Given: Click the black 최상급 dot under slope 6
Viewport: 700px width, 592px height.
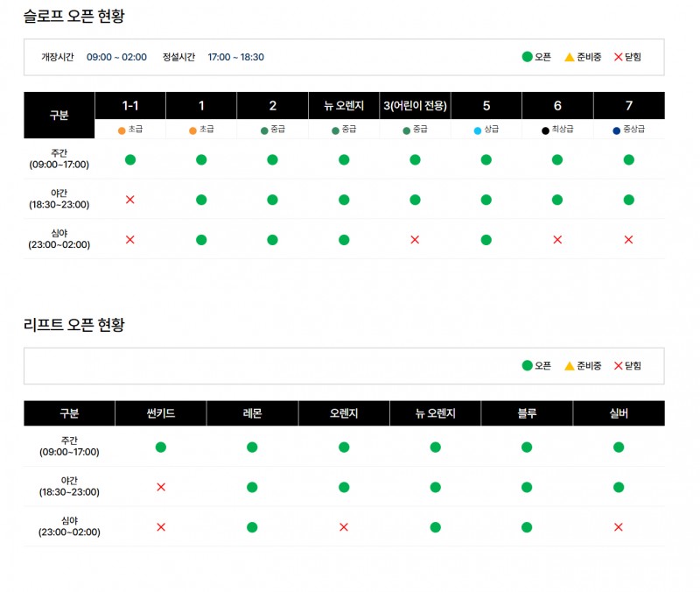Looking at the screenshot, I should (x=545, y=130).
